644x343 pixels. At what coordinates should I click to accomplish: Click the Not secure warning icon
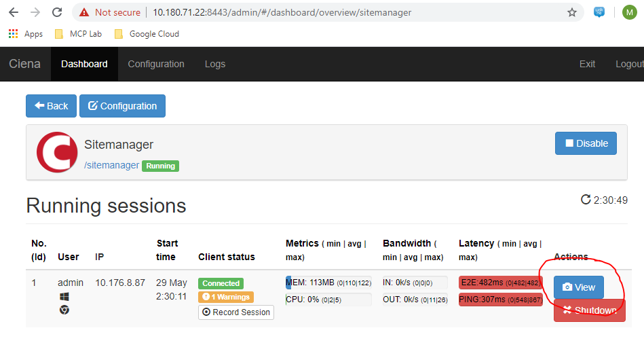point(84,12)
